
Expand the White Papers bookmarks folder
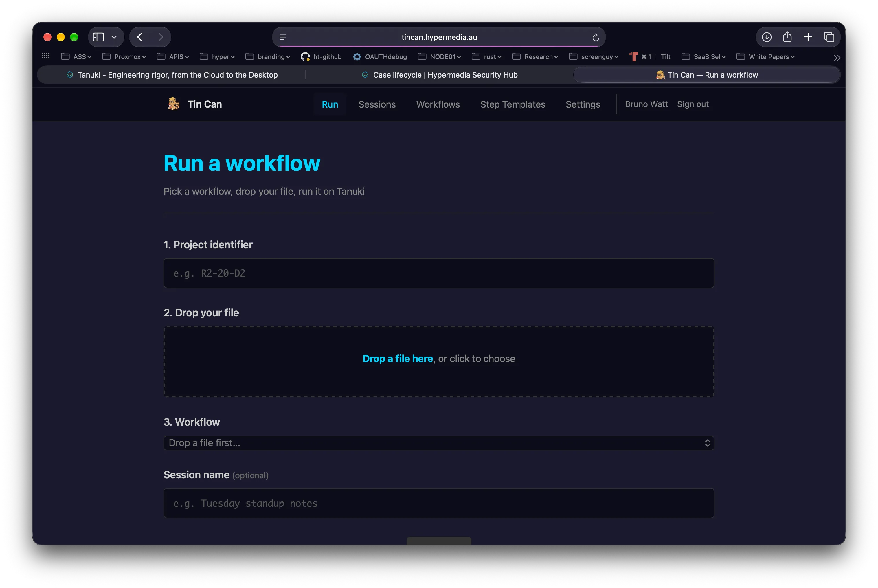point(765,57)
